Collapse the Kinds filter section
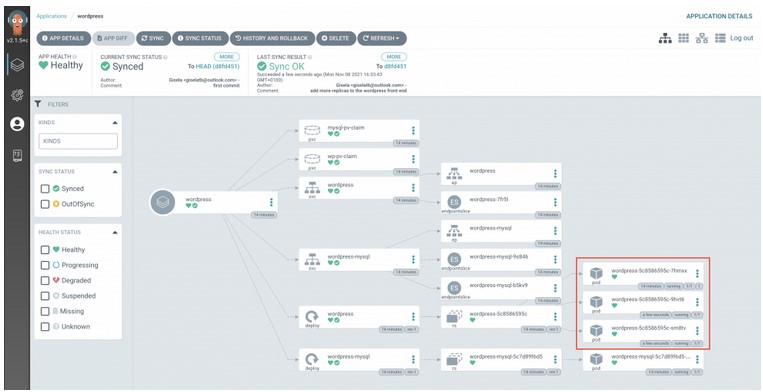This screenshot has width=763, height=392. (115, 123)
